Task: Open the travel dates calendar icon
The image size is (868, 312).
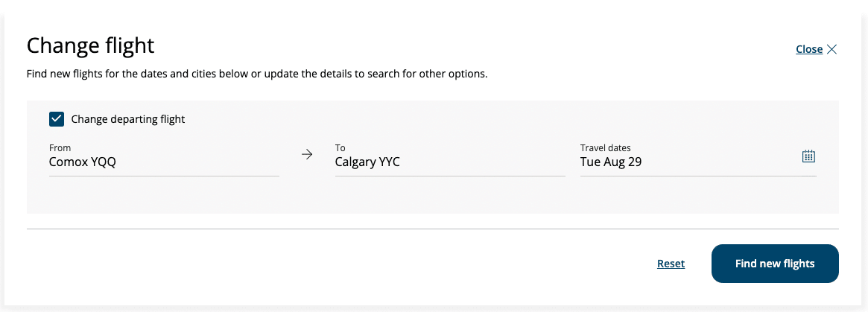Action: tap(808, 156)
